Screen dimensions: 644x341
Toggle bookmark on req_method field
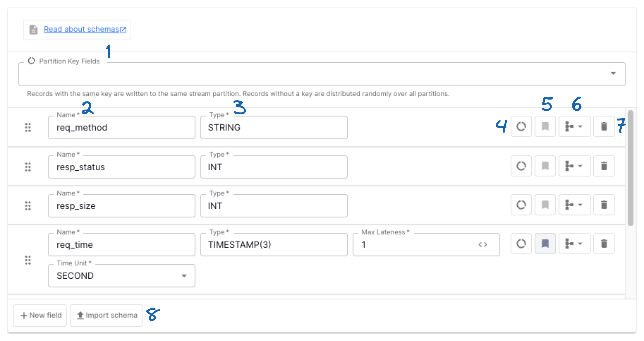click(545, 126)
